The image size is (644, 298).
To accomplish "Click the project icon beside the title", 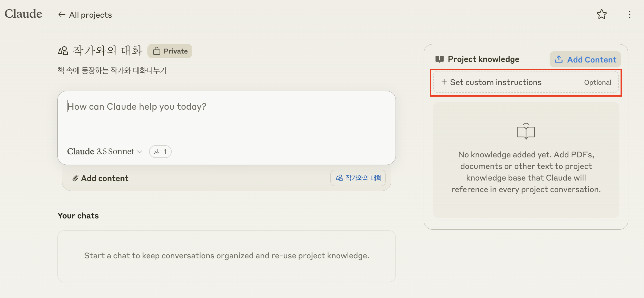I will (x=63, y=51).
